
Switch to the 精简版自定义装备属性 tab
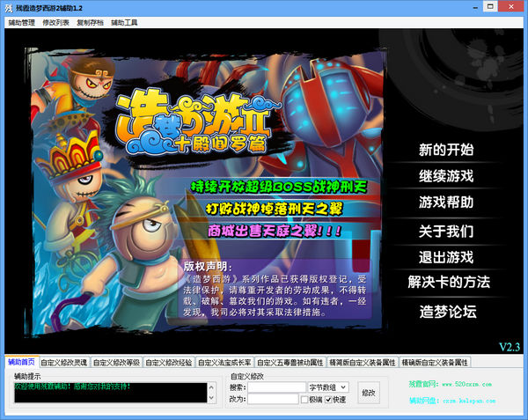[363, 363]
